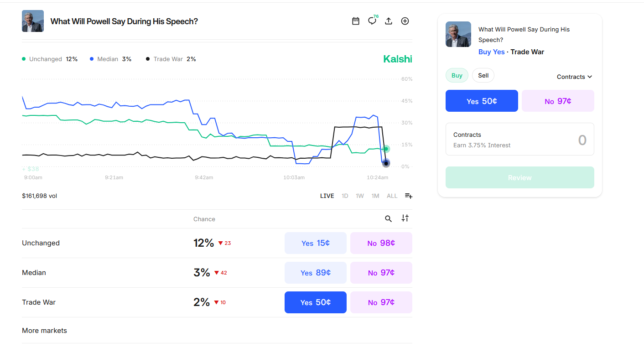644x358 pixels.
Task: Click Yes 15¢ for Unchanged
Action: (x=315, y=243)
